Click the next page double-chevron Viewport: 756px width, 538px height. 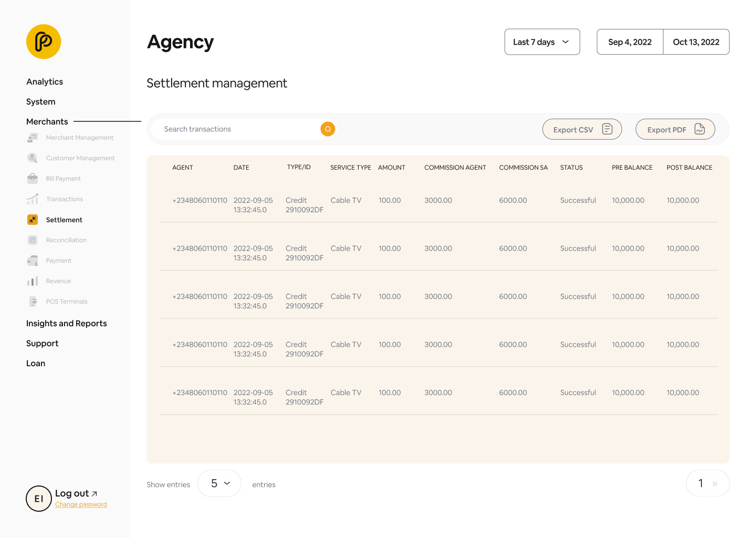(715, 483)
